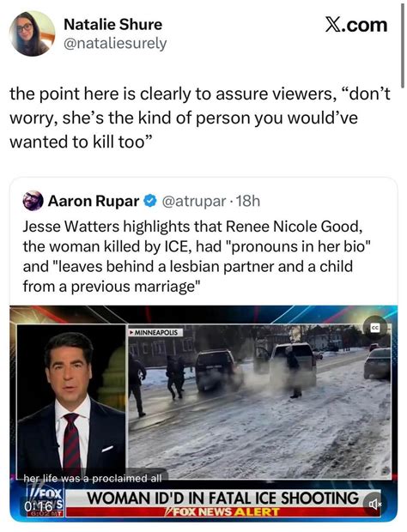407x532 pixels.
Task: Open Natalie Shure's profile picture
Action: coord(33,33)
